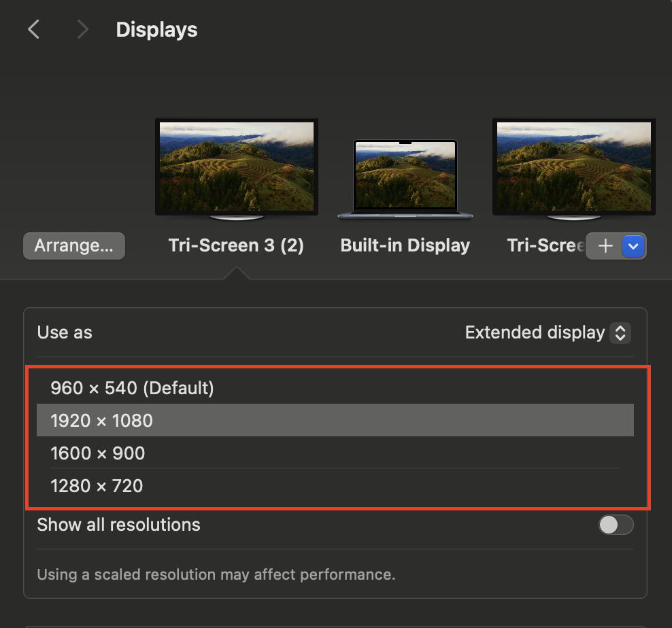Select the rightmost Tri-Screen monitor image
This screenshot has height=628, width=672.
coord(573,168)
